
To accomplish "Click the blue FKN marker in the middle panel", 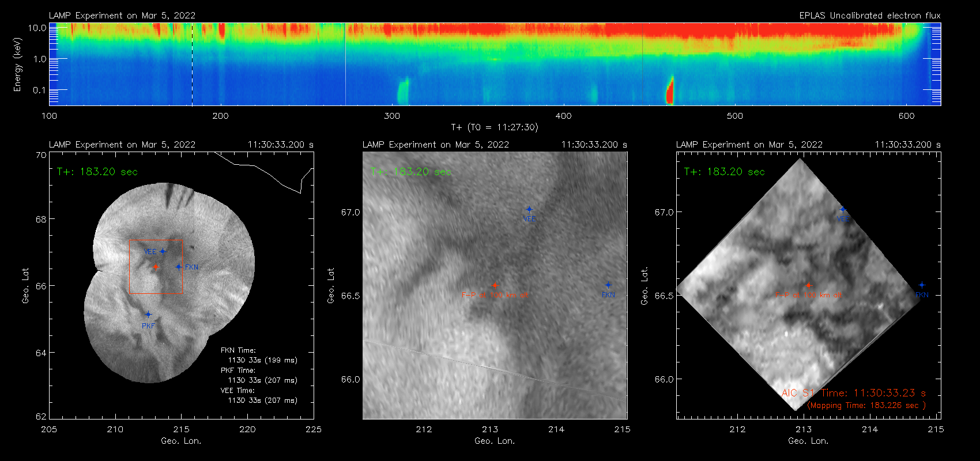I will pos(608,285).
